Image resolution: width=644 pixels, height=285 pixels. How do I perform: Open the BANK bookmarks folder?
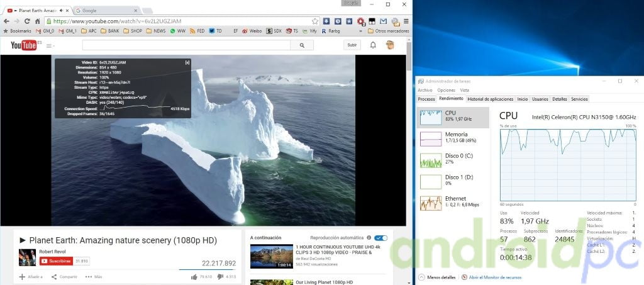coord(109,31)
